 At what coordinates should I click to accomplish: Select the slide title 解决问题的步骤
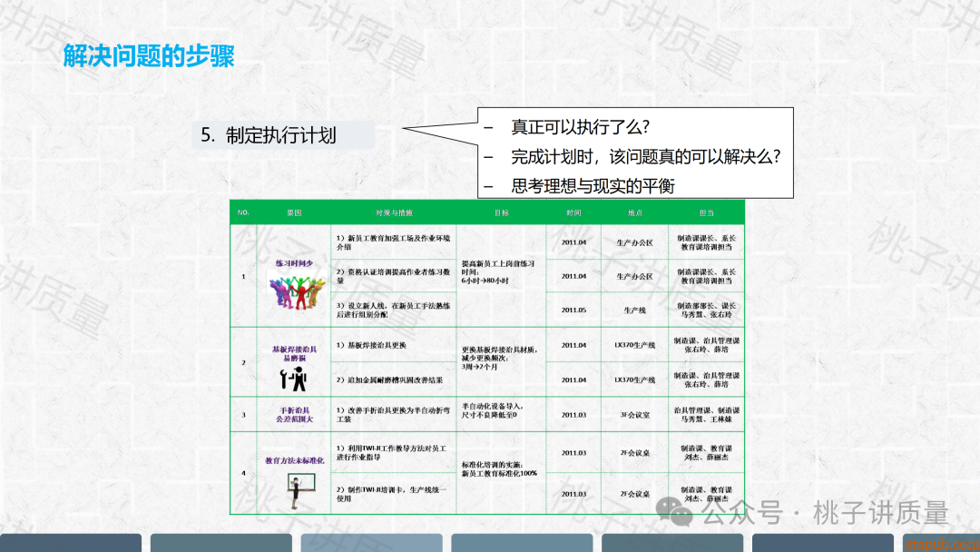[149, 56]
